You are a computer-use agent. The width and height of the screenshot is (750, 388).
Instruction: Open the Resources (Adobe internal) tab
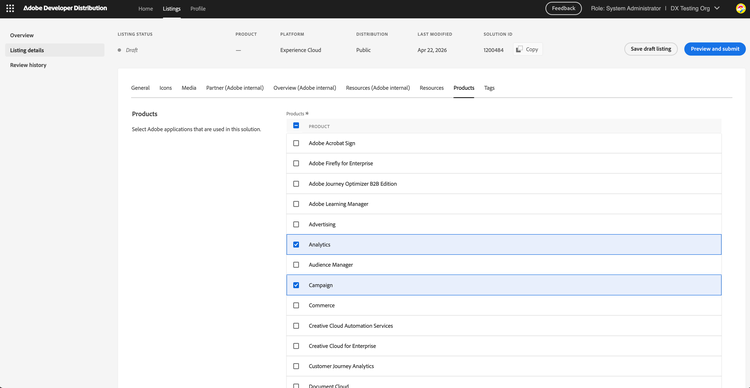[378, 88]
